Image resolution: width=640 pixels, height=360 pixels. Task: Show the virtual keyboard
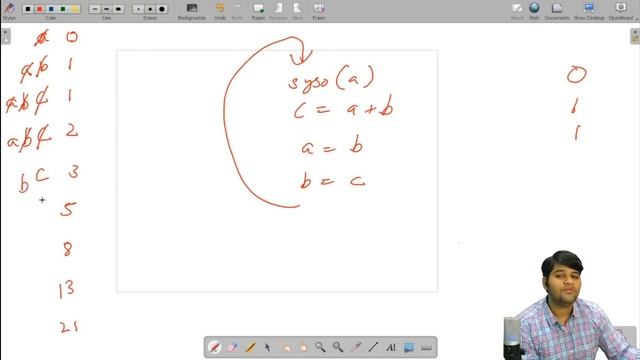pos(426,347)
